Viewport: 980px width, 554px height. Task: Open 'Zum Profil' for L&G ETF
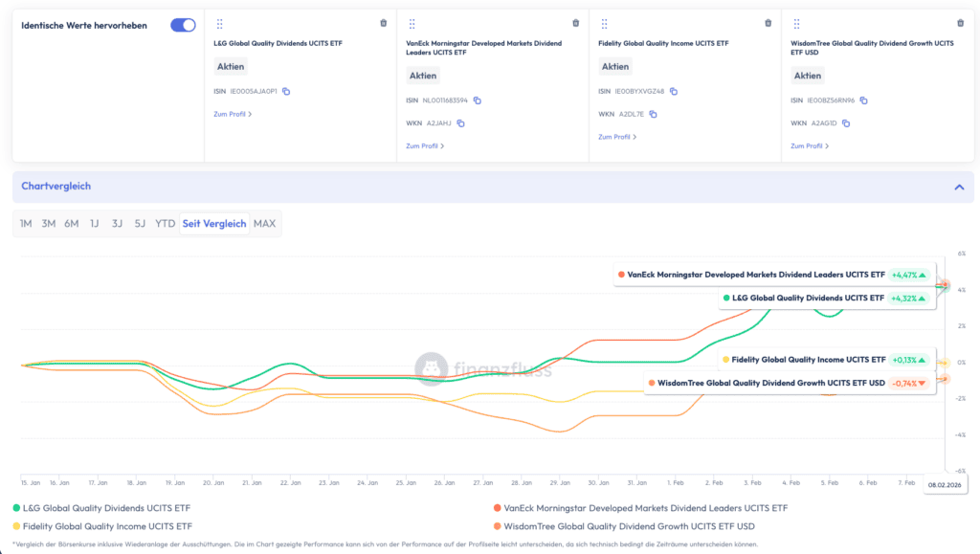pyautogui.click(x=233, y=114)
